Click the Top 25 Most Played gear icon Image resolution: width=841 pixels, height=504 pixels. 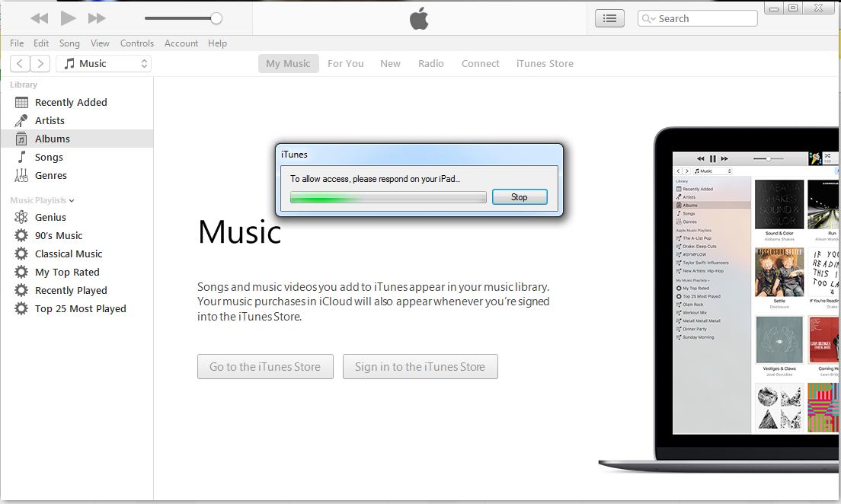coord(21,308)
